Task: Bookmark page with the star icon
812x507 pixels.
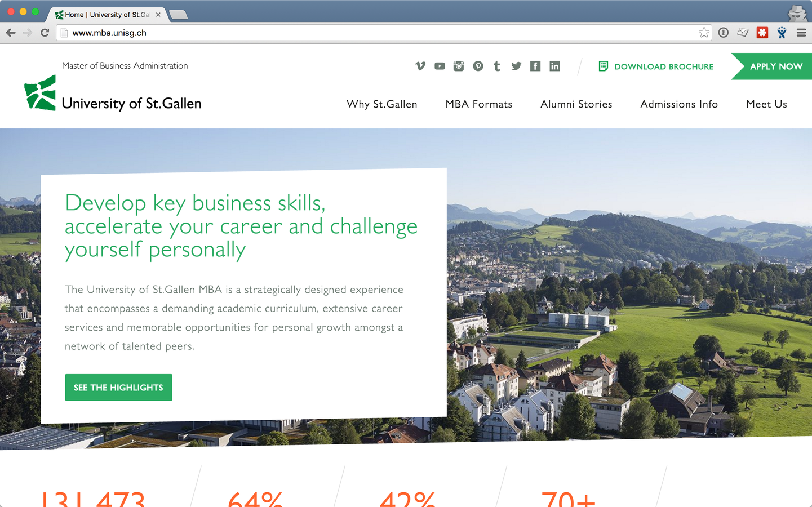Action: [x=704, y=33]
